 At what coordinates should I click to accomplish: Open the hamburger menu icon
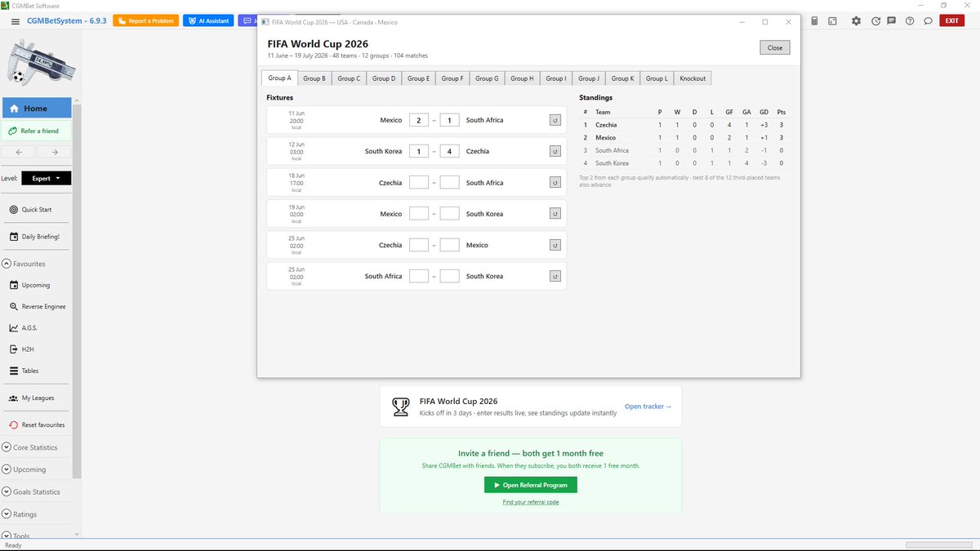[15, 21]
